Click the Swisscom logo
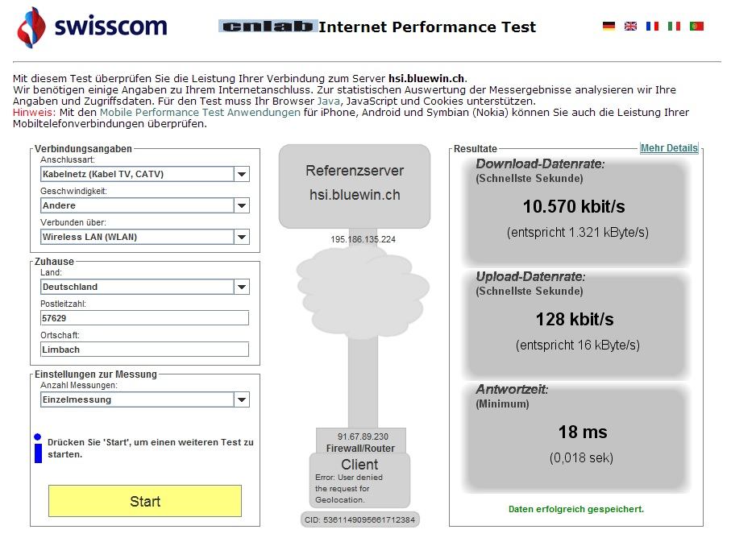 tap(92, 27)
